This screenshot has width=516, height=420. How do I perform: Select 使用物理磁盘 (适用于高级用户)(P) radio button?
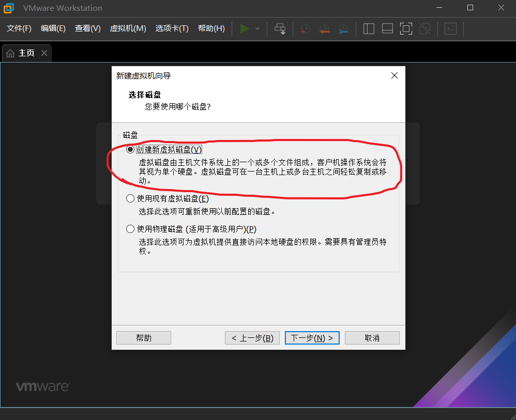pos(130,229)
